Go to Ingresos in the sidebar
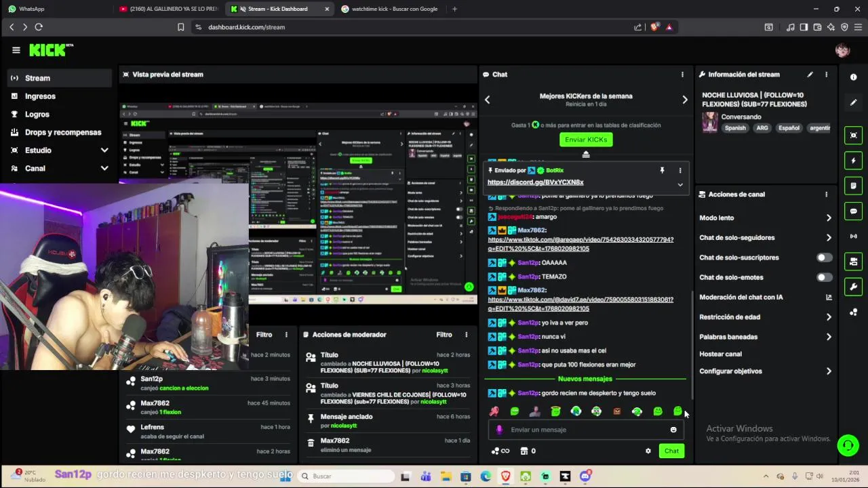The width and height of the screenshot is (868, 488). tap(60, 96)
